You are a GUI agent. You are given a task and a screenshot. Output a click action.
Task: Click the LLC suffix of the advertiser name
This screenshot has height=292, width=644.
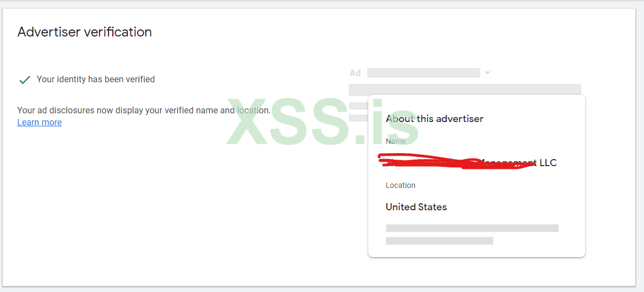click(548, 163)
